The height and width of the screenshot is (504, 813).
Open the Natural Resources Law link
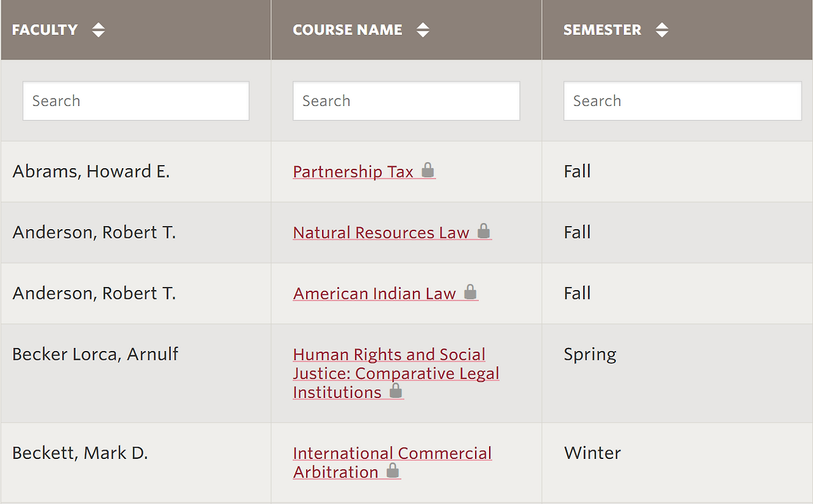tap(381, 233)
